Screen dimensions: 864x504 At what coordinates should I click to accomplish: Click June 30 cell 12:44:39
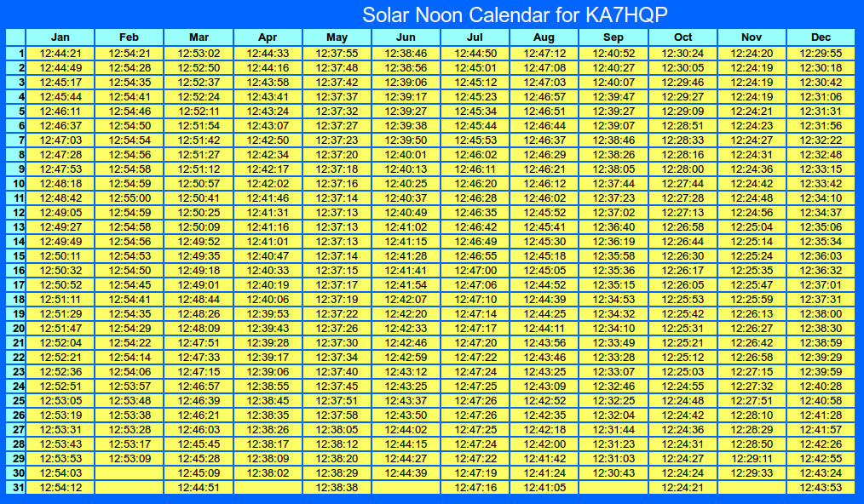pyautogui.click(x=406, y=473)
